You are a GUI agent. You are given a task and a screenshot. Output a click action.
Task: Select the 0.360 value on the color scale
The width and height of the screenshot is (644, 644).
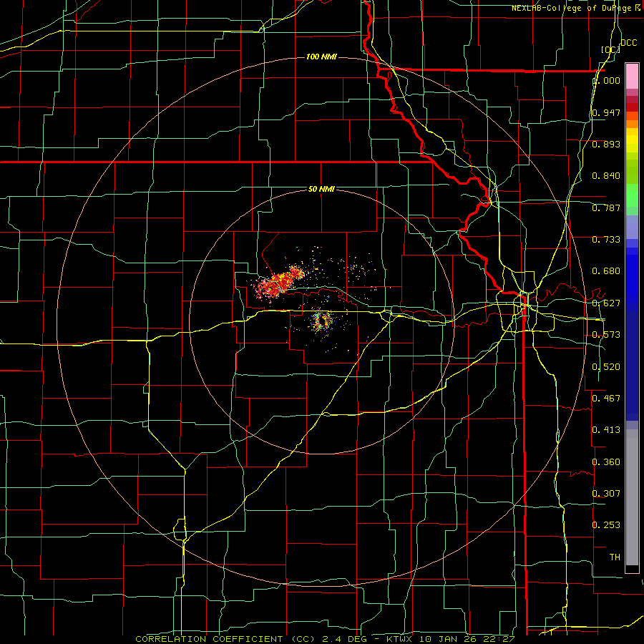click(x=606, y=462)
